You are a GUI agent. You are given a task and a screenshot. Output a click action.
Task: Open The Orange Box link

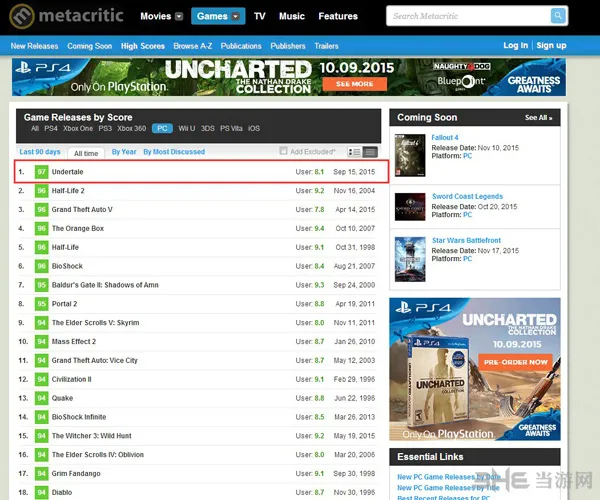click(78, 228)
